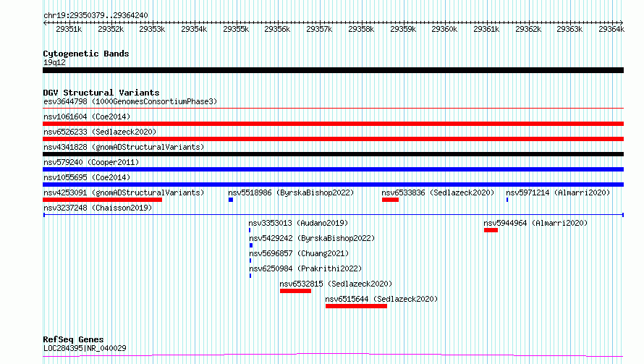The height and width of the screenshot is (364, 644).
Task: Click the 29357k ruler position label
Action: [x=319, y=29]
